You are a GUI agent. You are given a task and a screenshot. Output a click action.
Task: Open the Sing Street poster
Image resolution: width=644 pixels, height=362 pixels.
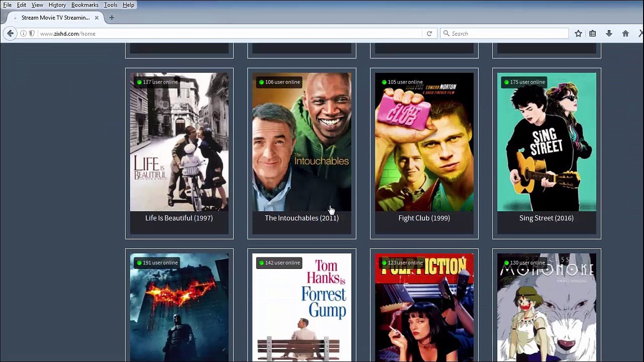(x=547, y=142)
